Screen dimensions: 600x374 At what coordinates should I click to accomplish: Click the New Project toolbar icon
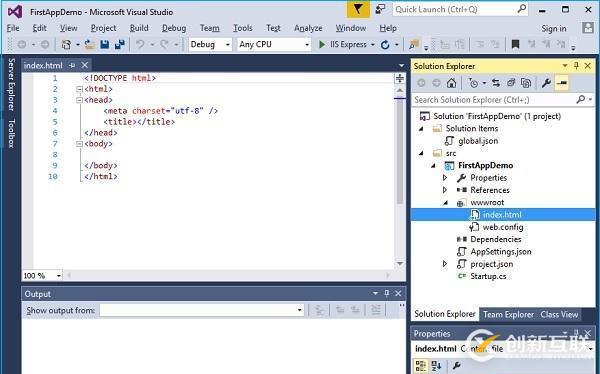tap(66, 45)
